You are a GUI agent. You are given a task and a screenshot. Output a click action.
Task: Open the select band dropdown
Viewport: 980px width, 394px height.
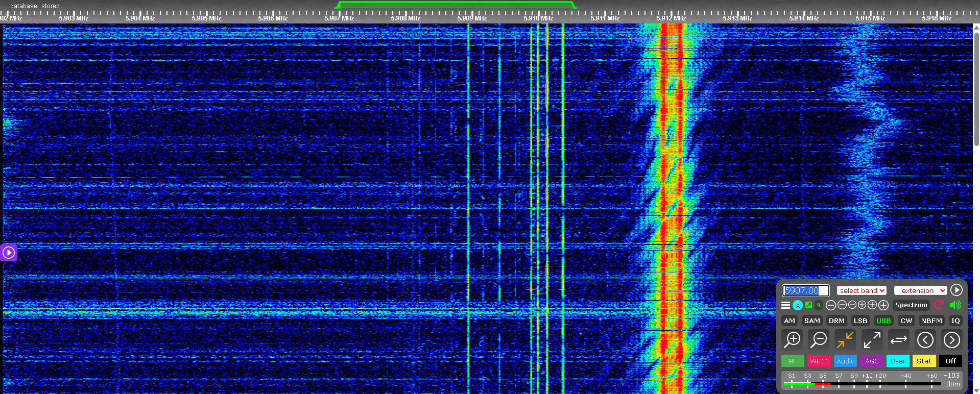tap(862, 290)
